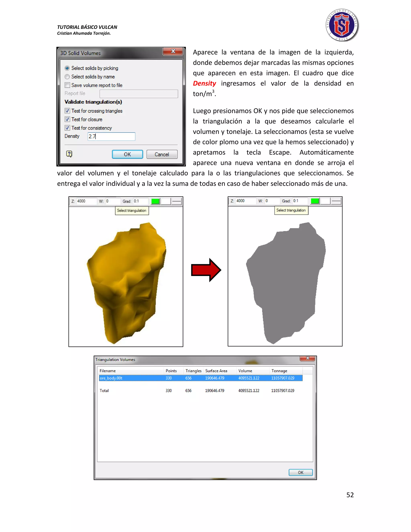
Task: Open white pattern box in grey solid view
Action: pyautogui.click(x=325, y=201)
